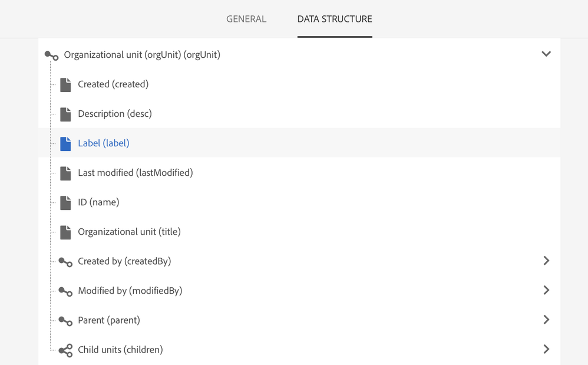The image size is (588, 365).
Task: Click the link icon next to Parent (parent)
Action: [65, 320]
